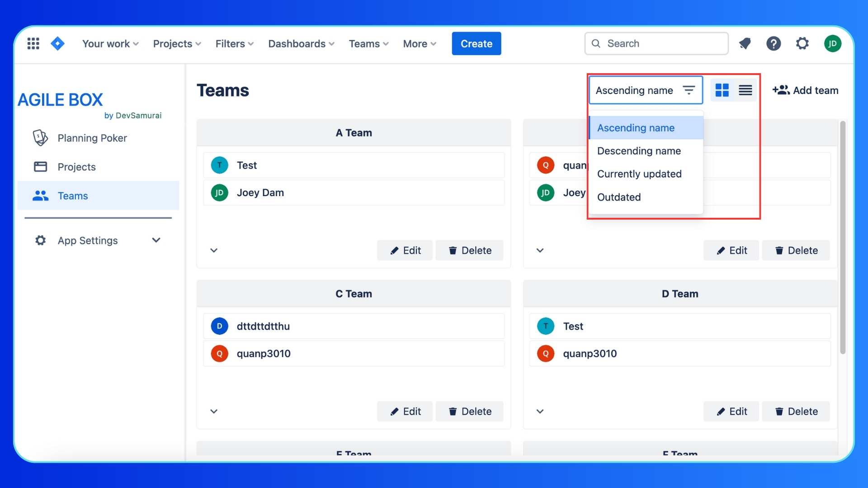Expand the A Team details chevron

tap(214, 250)
